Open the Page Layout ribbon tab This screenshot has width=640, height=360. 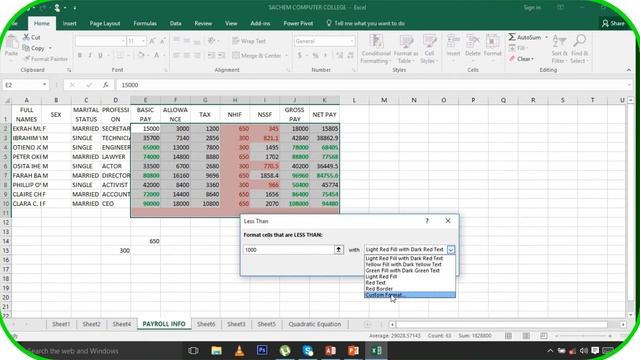(x=105, y=23)
